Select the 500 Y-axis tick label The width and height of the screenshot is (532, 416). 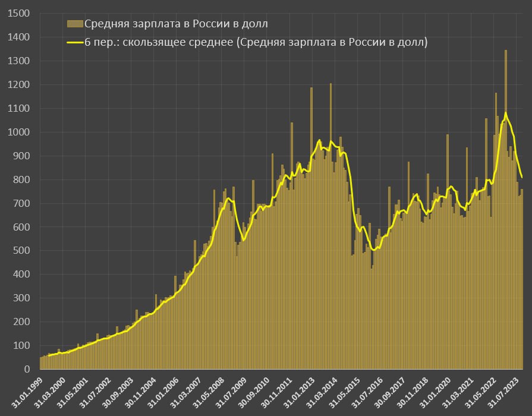(x=22, y=251)
